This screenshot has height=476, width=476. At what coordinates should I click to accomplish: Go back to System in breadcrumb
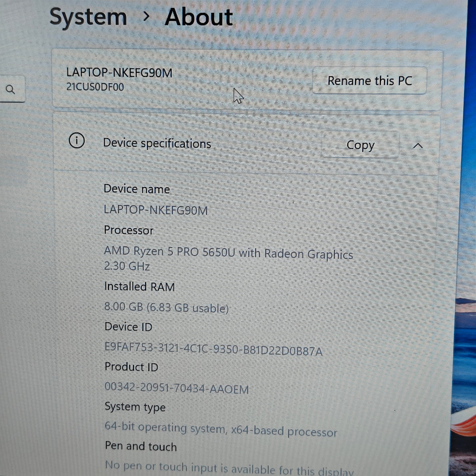(x=88, y=17)
